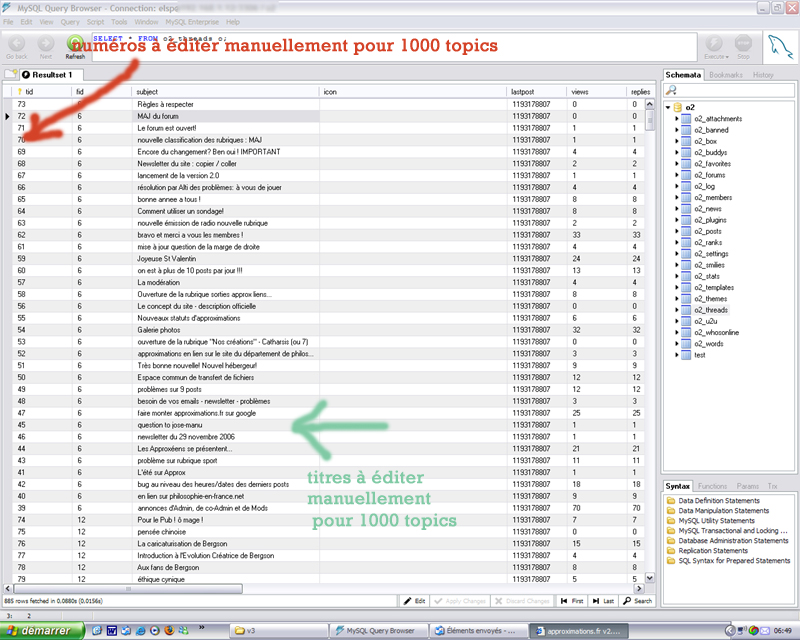The width and height of the screenshot is (800, 640).
Task: Click the Next toolbar arrow
Action: (x=45, y=44)
